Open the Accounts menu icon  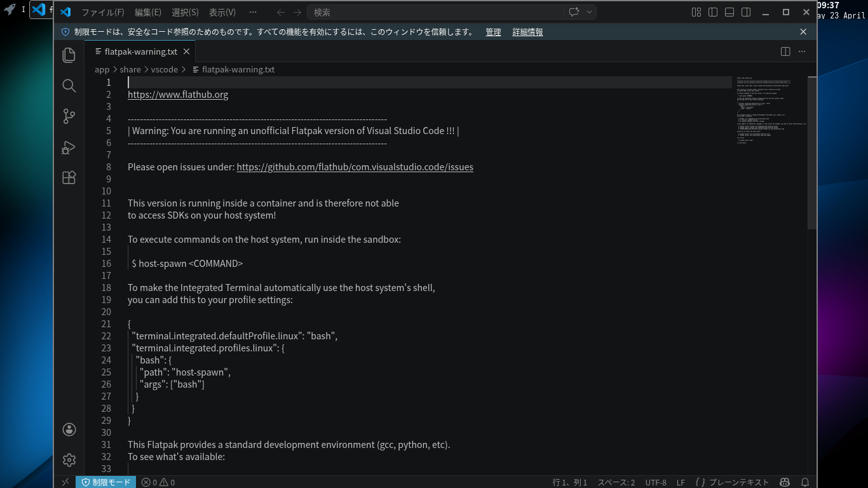(x=69, y=430)
